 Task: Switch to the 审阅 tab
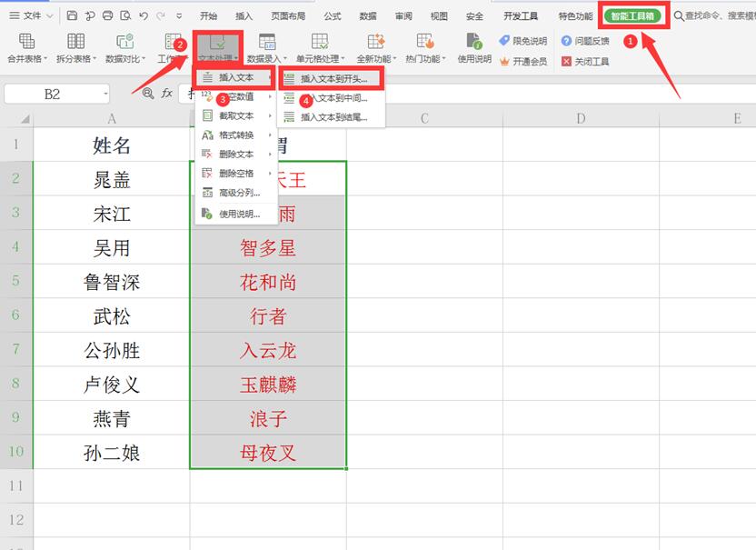(x=403, y=16)
